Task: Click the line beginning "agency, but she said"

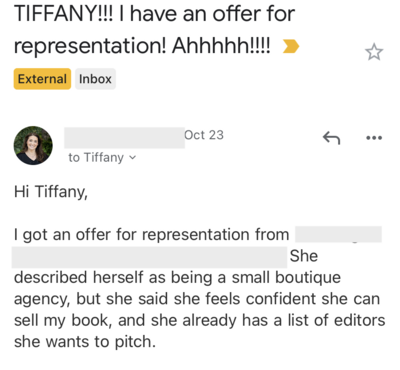Action: 197,299
